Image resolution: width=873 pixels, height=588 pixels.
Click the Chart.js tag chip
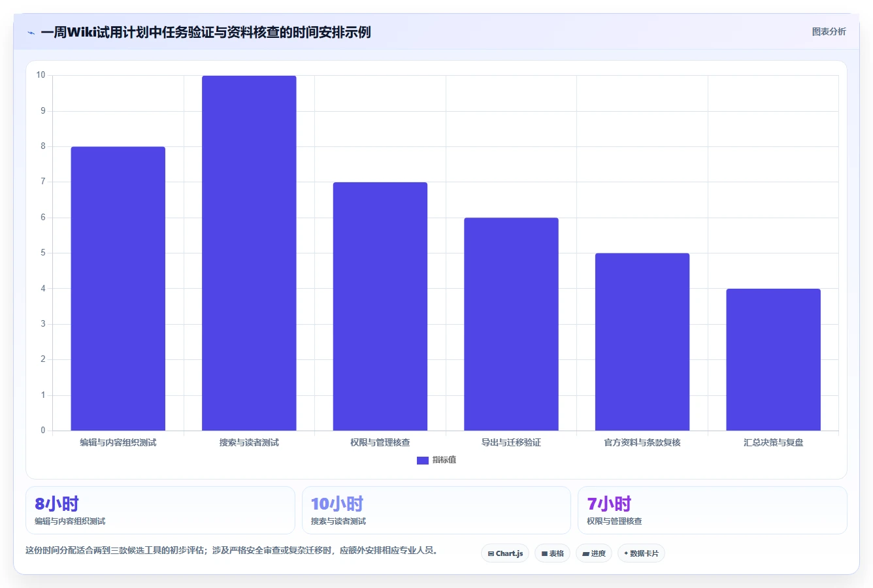point(505,553)
